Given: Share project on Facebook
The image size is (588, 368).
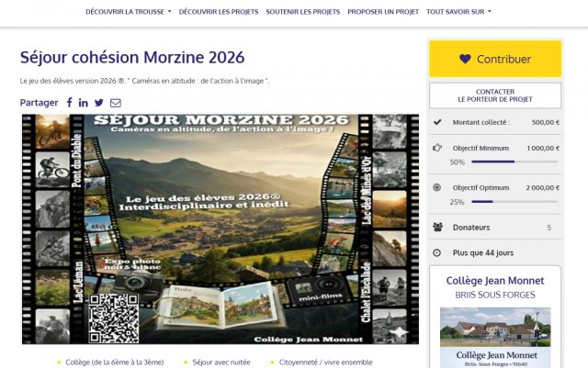Looking at the screenshot, I should (69, 103).
